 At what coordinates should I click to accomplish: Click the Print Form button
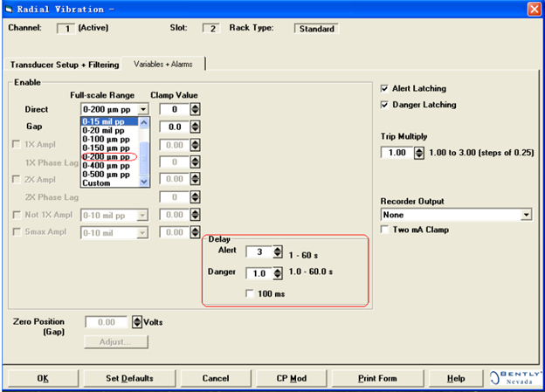click(377, 378)
